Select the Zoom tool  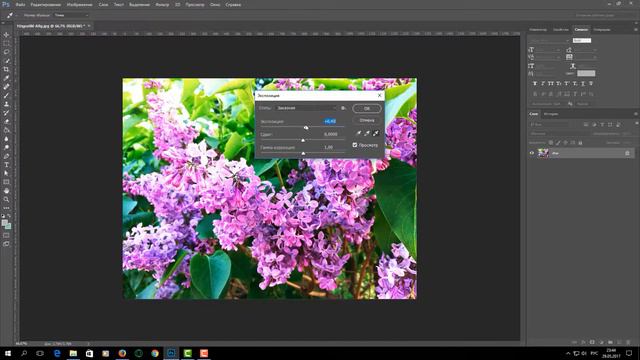6,199
